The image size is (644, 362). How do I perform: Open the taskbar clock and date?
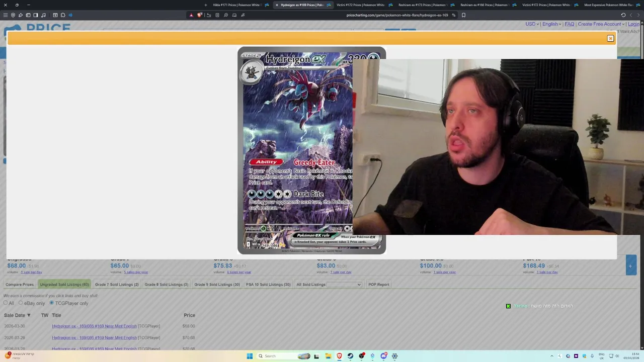(630, 356)
